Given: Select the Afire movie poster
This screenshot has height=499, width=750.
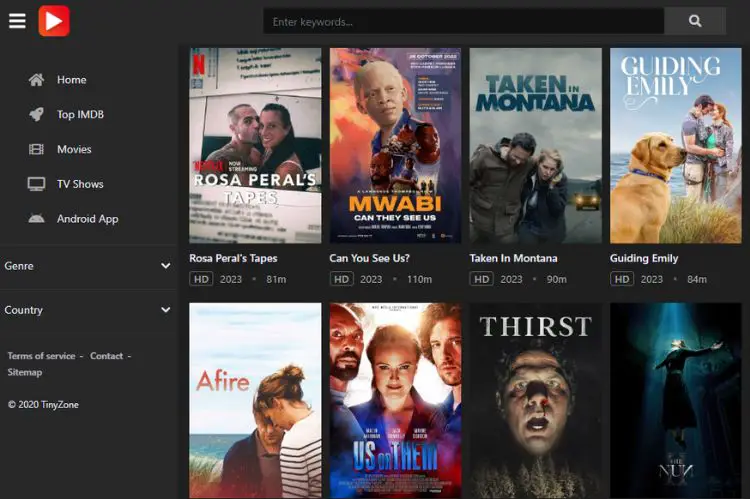Looking at the screenshot, I should pos(255,400).
